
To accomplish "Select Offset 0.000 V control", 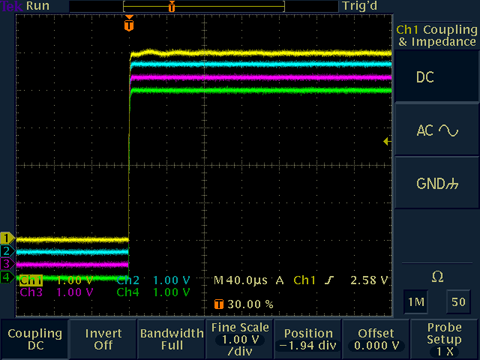I will pyautogui.click(x=376, y=339).
